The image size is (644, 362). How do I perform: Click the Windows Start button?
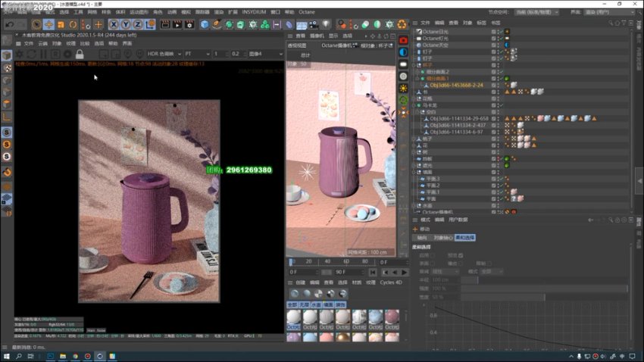coord(8,355)
